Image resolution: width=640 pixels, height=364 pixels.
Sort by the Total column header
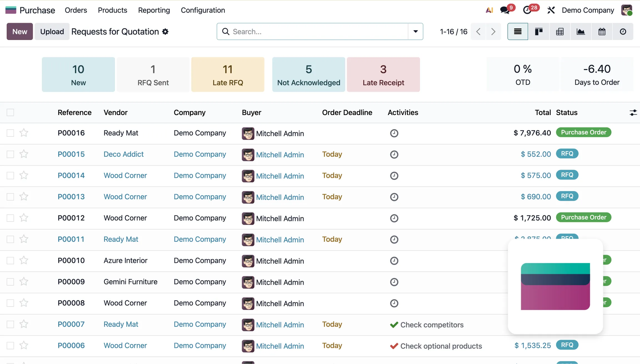[543, 113]
